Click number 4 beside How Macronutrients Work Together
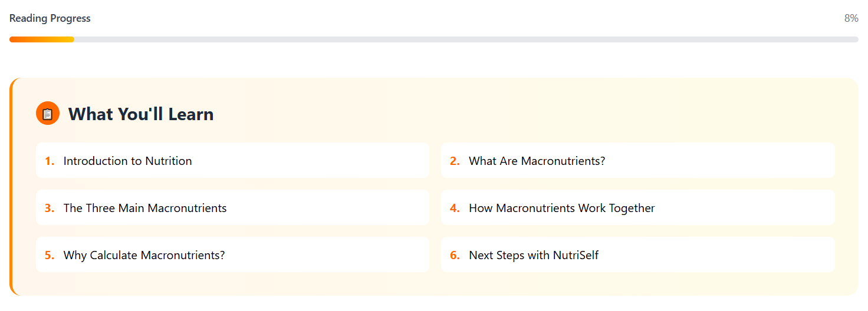 click(x=455, y=208)
